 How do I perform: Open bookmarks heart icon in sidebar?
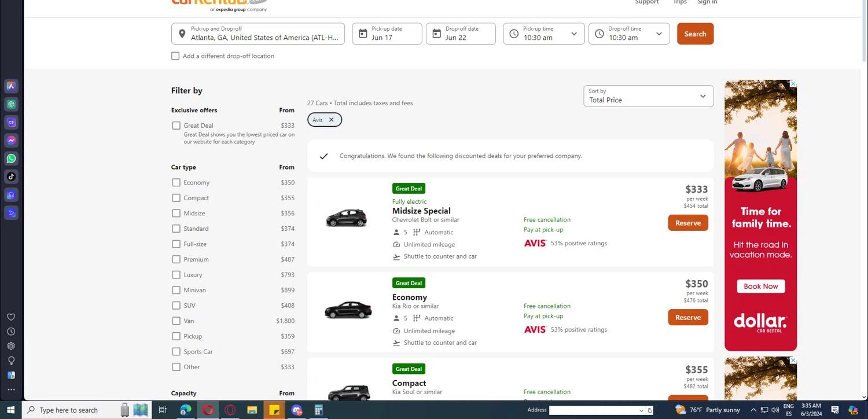point(11,317)
